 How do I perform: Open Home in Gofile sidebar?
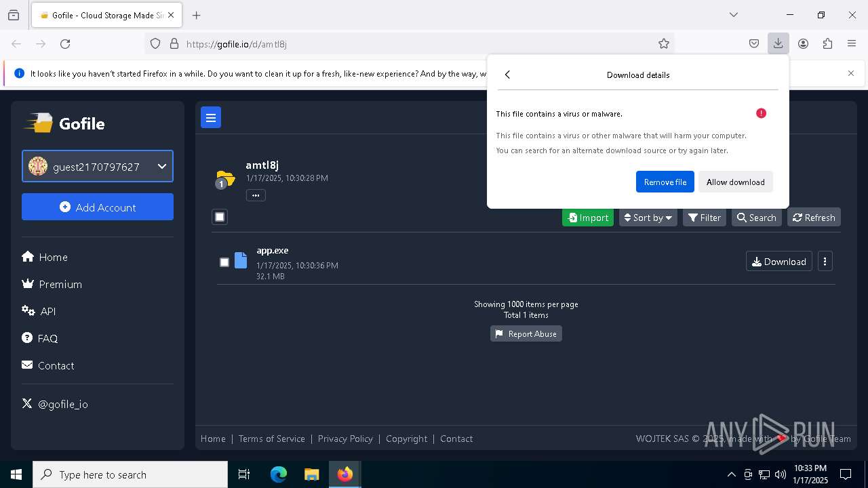[x=45, y=257]
